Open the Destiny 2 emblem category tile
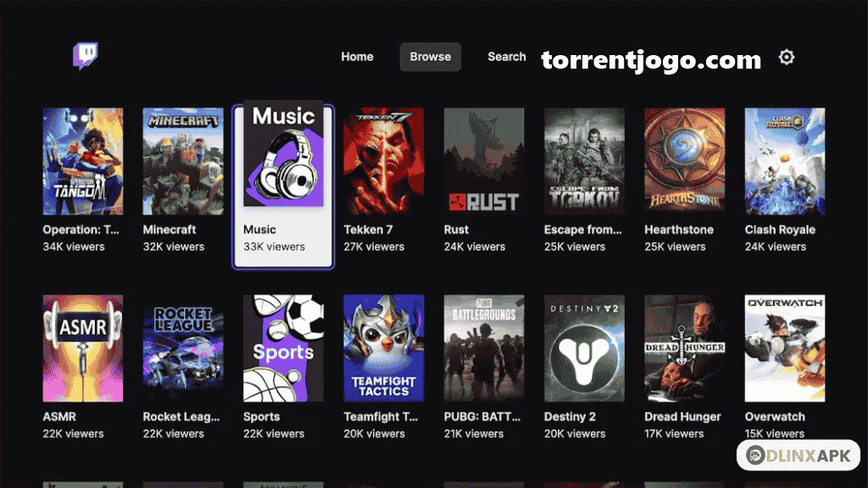This screenshot has height=488, width=868. (583, 347)
